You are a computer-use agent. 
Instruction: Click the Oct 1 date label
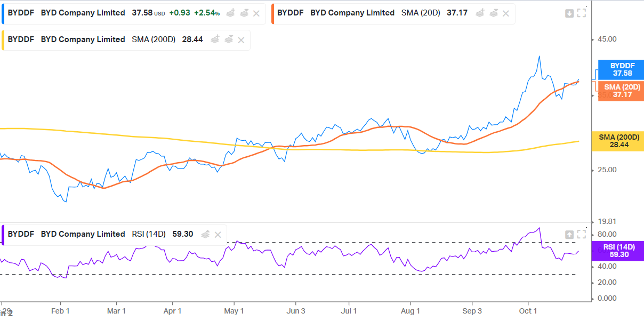click(528, 310)
